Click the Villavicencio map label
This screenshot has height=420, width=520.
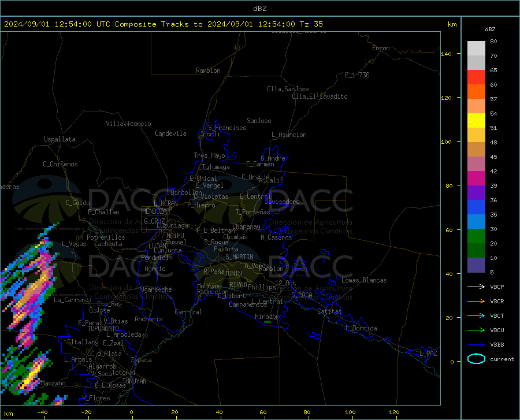[x=128, y=124]
